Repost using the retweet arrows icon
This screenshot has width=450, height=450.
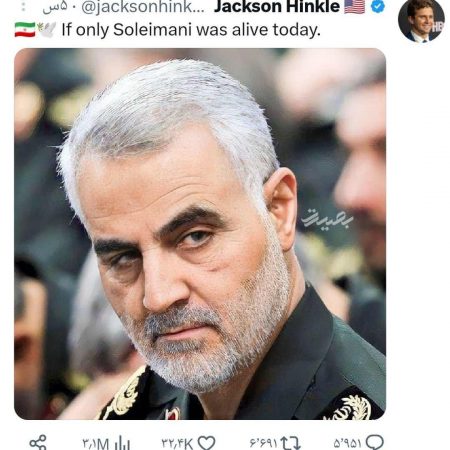[290, 443]
